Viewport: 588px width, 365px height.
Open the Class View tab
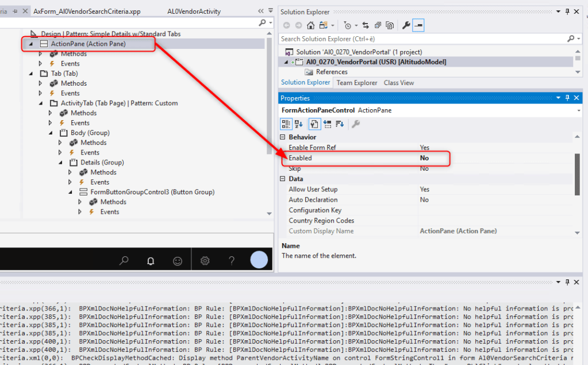click(x=398, y=83)
